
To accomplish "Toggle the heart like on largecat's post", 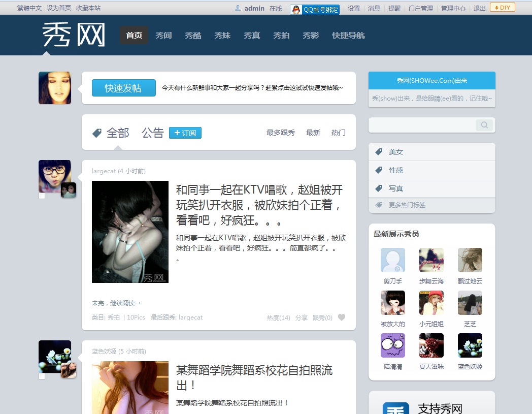I will click(341, 317).
